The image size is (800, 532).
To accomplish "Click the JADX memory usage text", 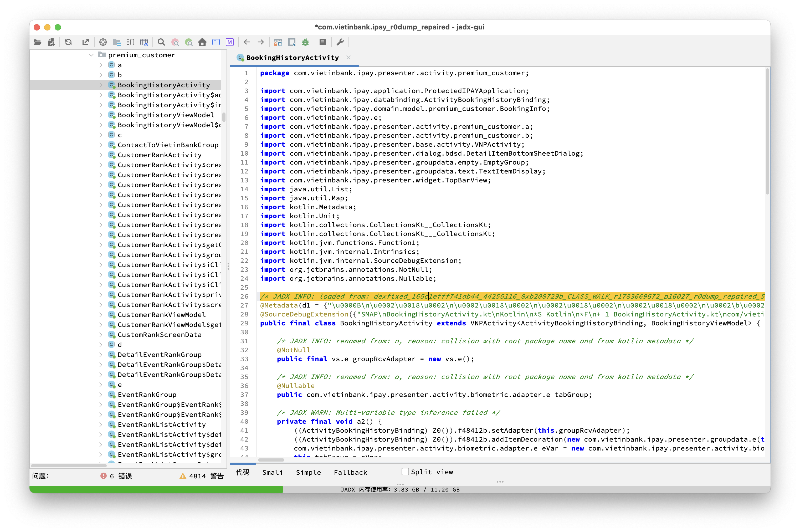I will (x=400, y=490).
